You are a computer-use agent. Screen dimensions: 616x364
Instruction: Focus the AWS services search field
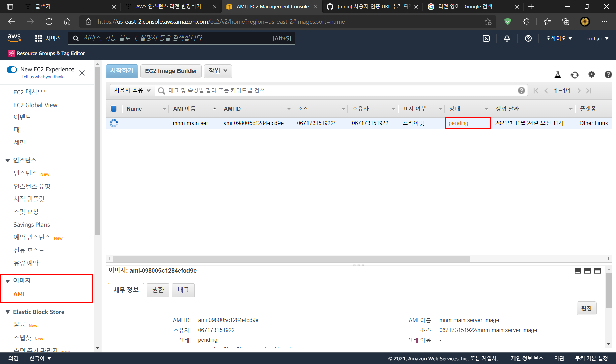pos(181,38)
